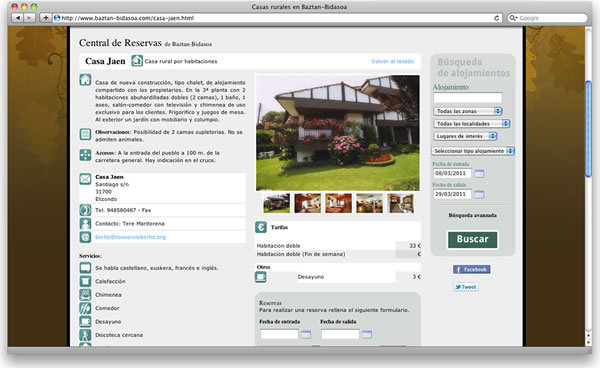
Task: Select the fourth living room thumbnail
Action: (370, 203)
